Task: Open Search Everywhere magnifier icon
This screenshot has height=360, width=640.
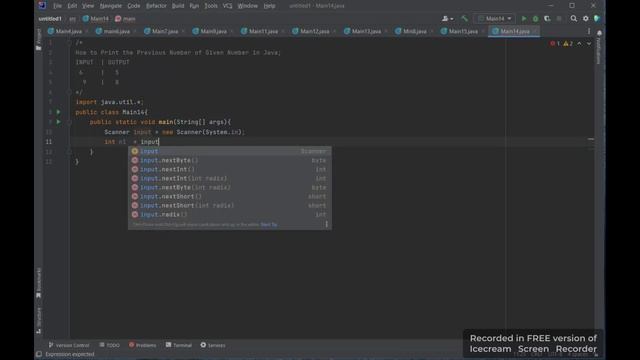Action: 573,18
